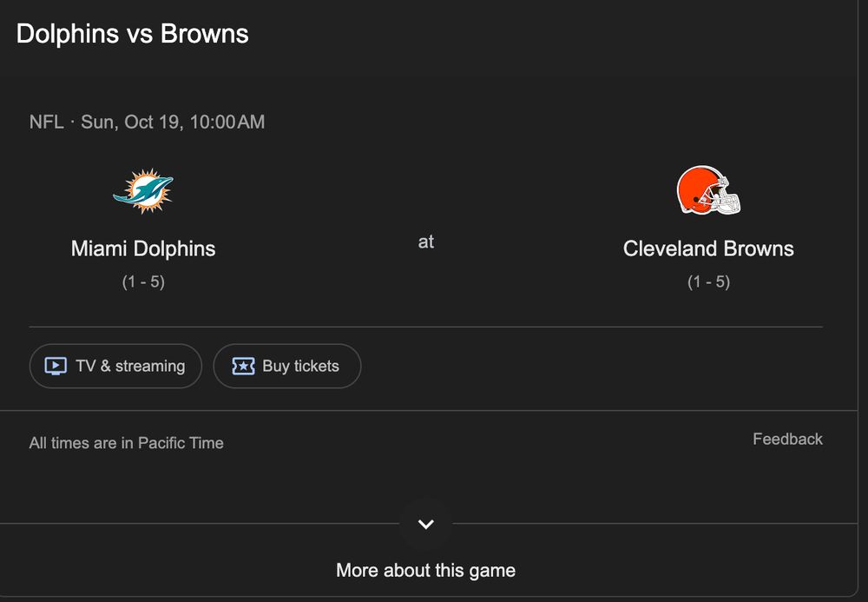Screen dimensions: 868x602
Task: Click the Sun, Oct 19 game date
Action: click(x=131, y=122)
